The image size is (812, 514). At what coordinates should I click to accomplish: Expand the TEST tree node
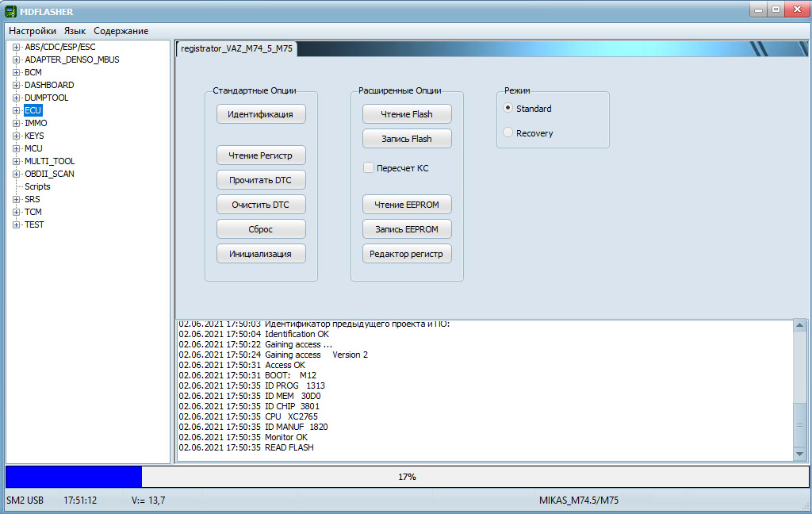16,225
